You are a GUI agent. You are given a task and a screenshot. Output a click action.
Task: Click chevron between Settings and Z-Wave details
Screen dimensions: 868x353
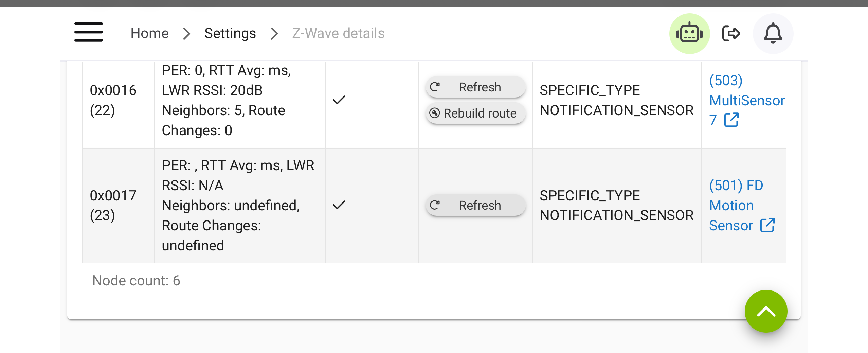pyautogui.click(x=274, y=33)
